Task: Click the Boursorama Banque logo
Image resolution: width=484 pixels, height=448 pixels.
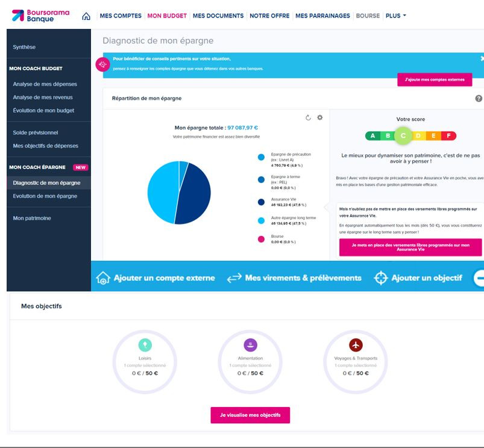Action: click(x=40, y=16)
